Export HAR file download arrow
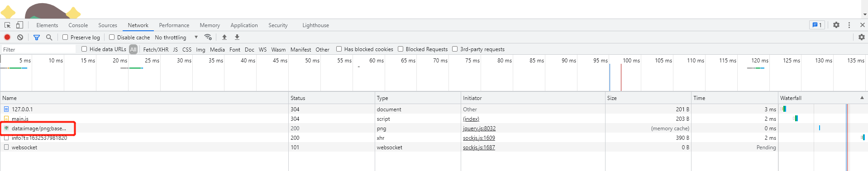The height and width of the screenshot is (171, 868). 237,37
